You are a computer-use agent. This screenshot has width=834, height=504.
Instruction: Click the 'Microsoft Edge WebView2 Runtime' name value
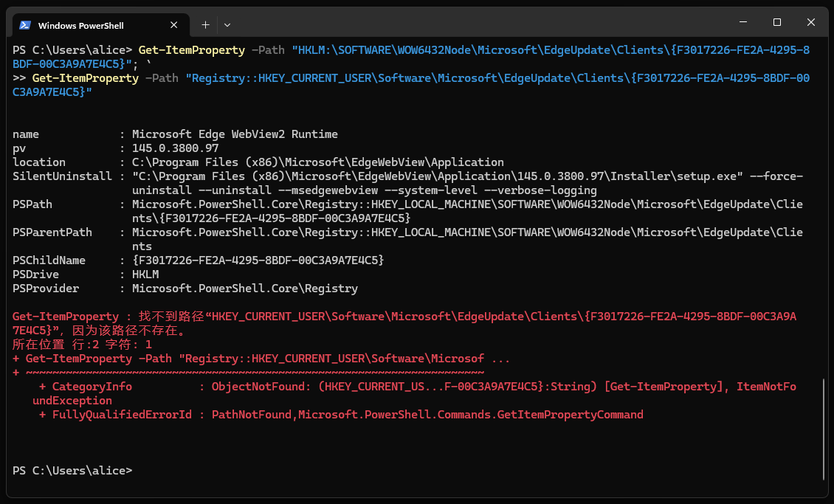(235, 134)
